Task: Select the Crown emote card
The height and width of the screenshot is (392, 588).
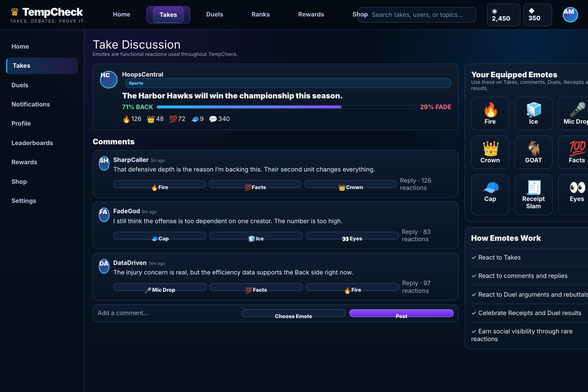Action: (x=490, y=152)
